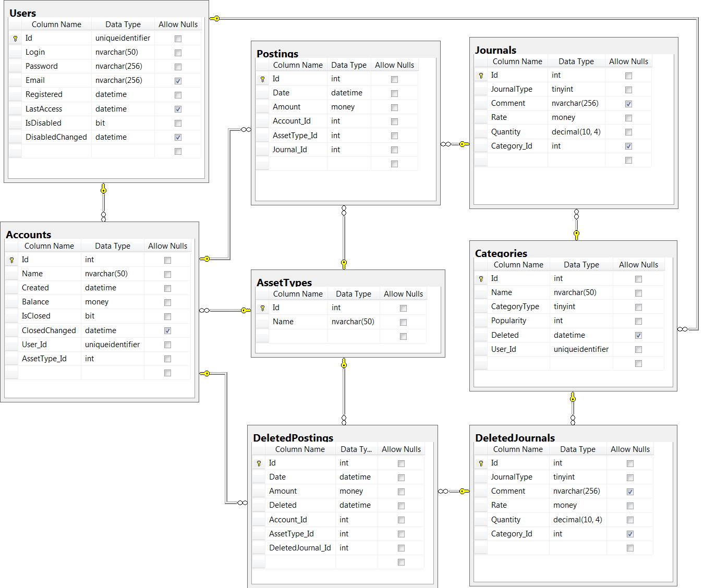Click AssetType_Id column in Accounts table
The width and height of the screenshot is (704, 588).
coord(44,359)
